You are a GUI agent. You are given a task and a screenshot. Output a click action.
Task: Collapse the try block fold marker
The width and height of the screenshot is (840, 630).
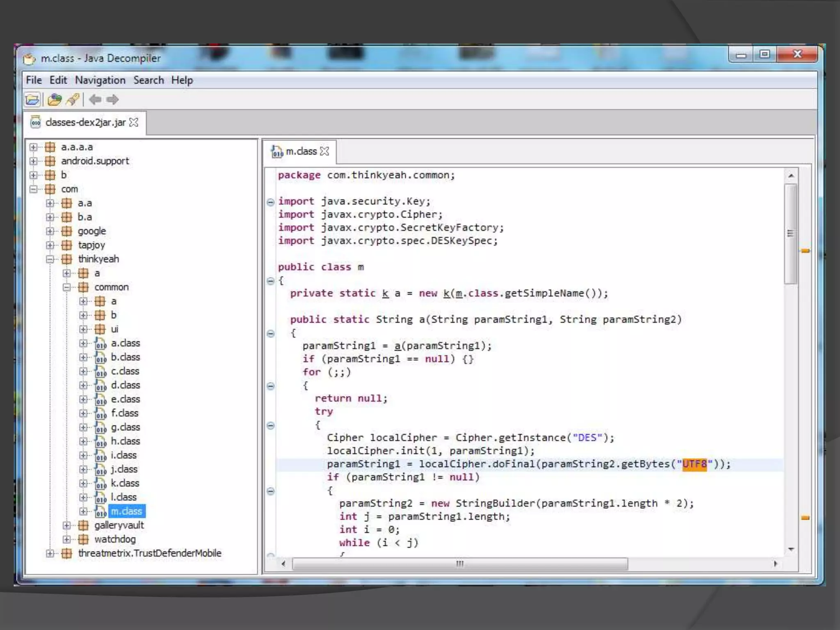270,425
